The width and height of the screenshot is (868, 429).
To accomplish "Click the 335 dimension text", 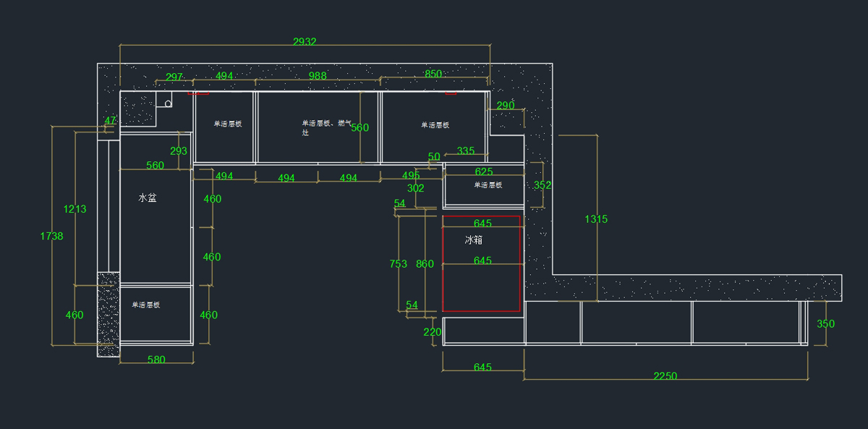I will tap(466, 151).
